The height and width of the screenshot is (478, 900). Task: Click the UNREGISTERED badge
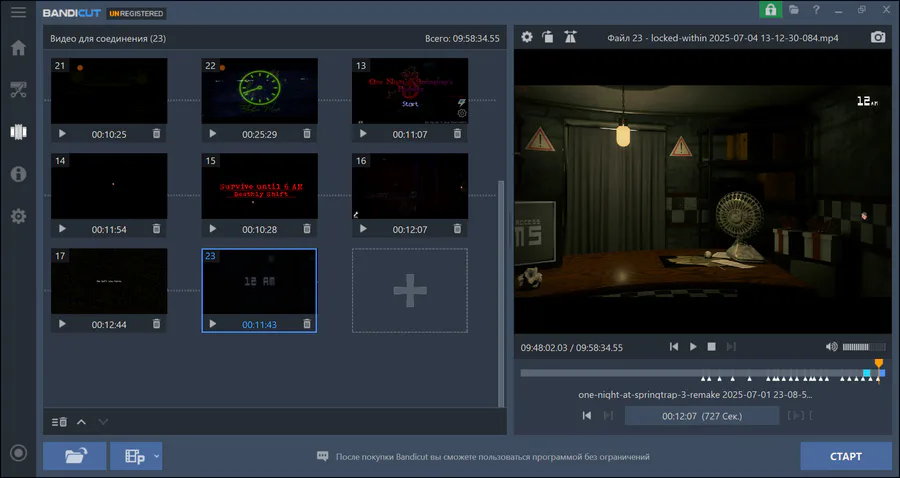pyautogui.click(x=136, y=13)
